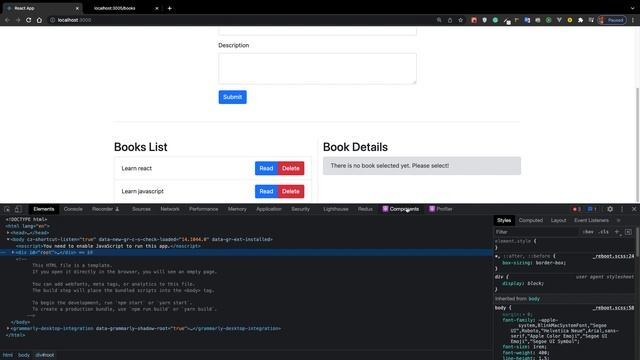This screenshot has height=360, width=640.
Task: Click the Vue devtools extension icon
Action: click(x=559, y=20)
